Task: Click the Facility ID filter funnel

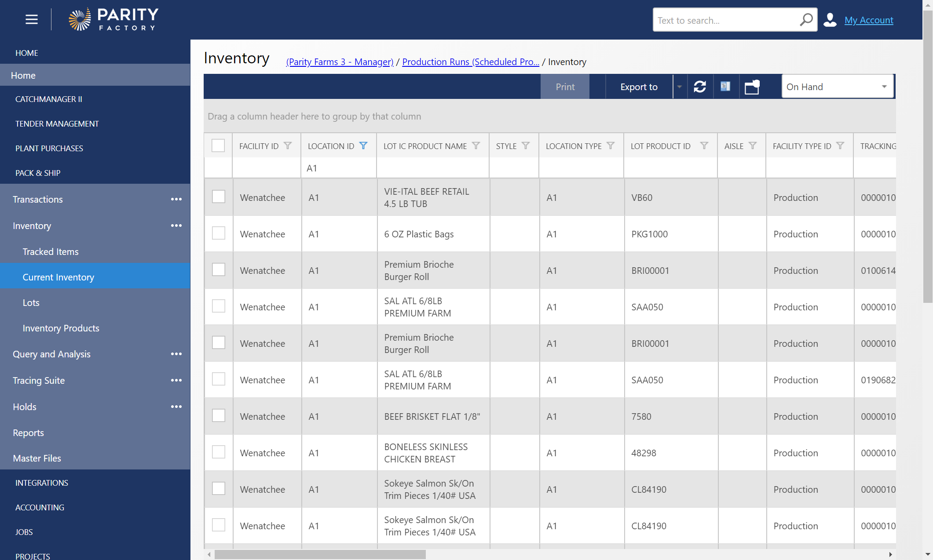Action: [288, 145]
